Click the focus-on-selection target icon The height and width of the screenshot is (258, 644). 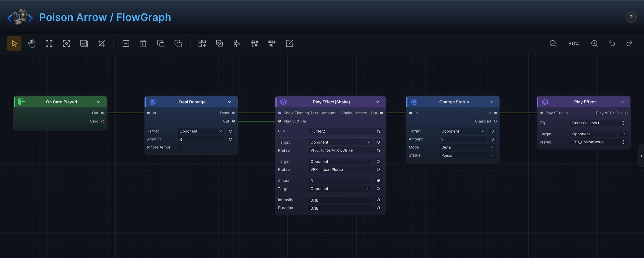[67, 43]
